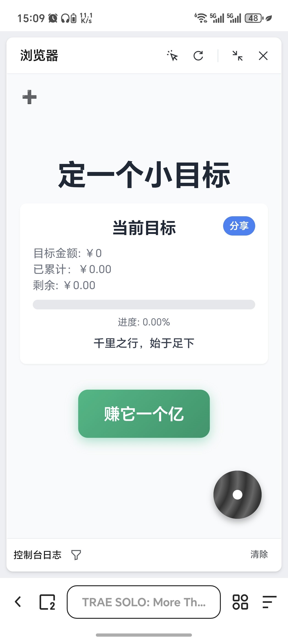
Task: Tap the Wi-Fi icon in status bar
Action: click(201, 18)
